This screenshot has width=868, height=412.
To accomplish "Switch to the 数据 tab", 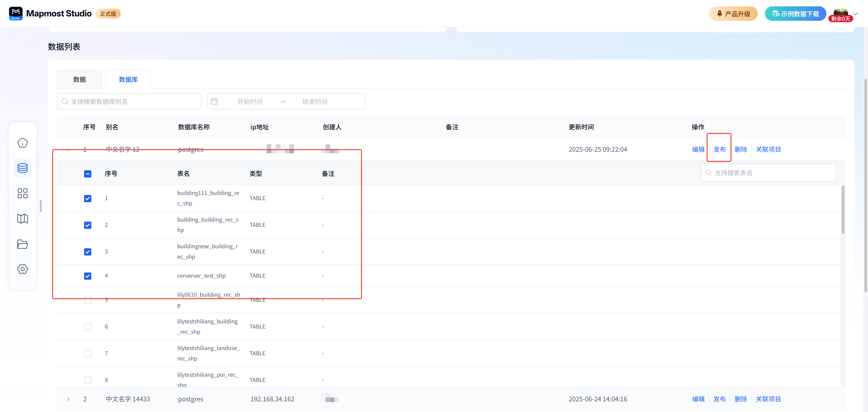I will [80, 79].
